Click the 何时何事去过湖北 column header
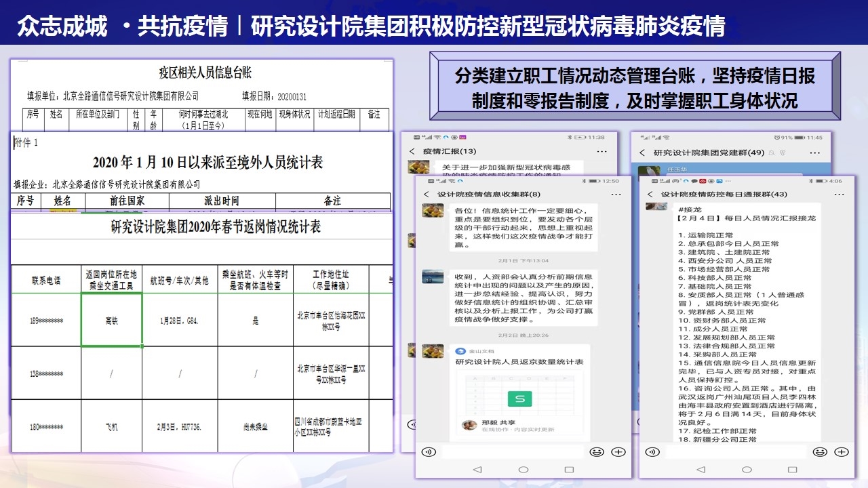 (202, 120)
